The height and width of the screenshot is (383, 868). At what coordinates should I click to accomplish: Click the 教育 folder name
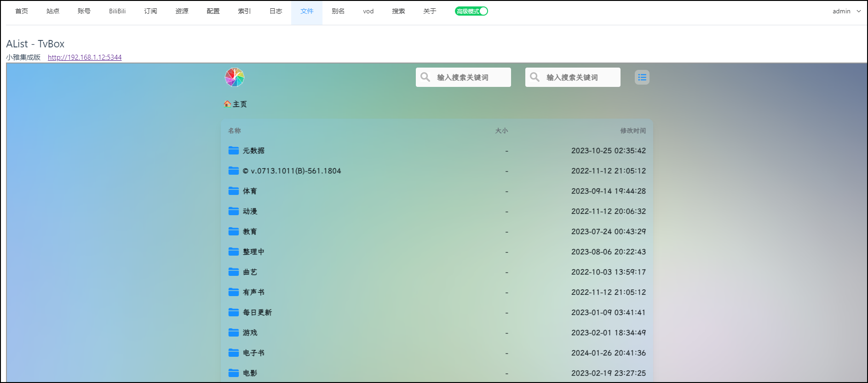(x=250, y=231)
